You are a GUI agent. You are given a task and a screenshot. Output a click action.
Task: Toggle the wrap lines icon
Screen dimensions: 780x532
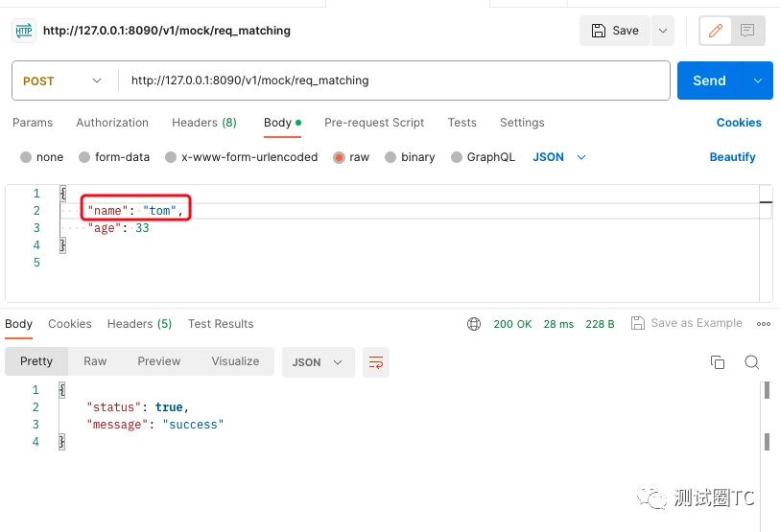[x=376, y=362]
